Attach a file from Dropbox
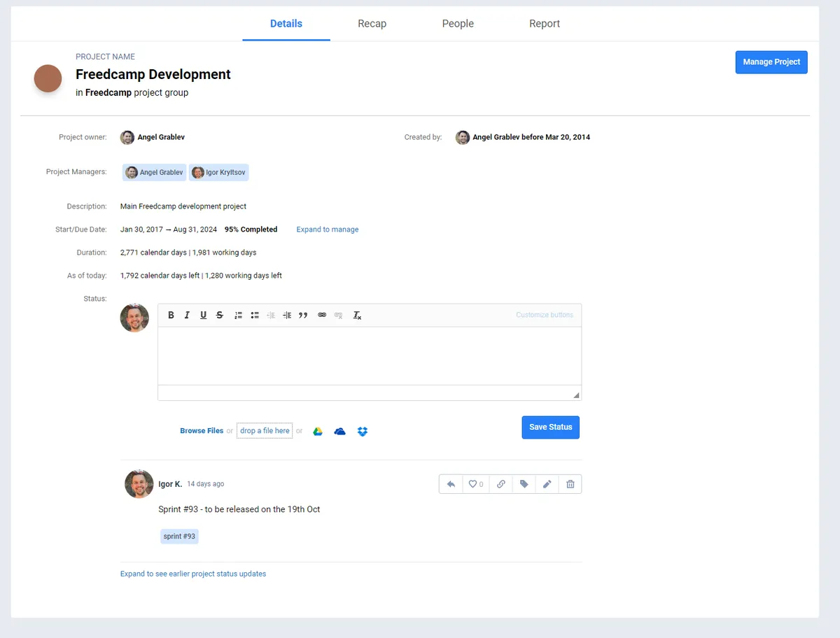Screen dimensions: 840x638 click(x=363, y=431)
